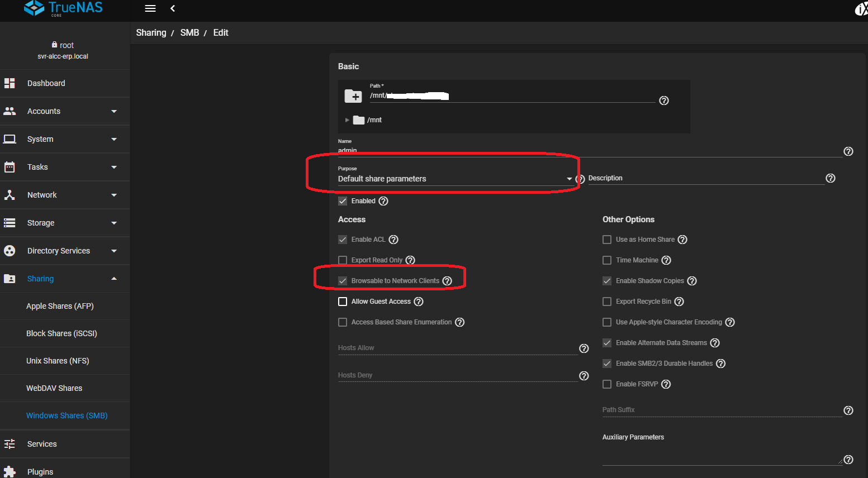Click the SMB breadcrumb link
The height and width of the screenshot is (478, 868).
[x=189, y=32]
